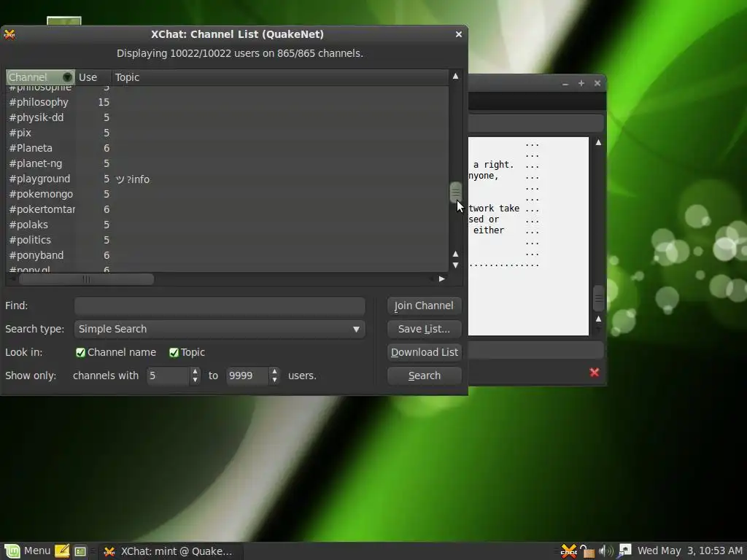Toggle the Topic checkbox
This screenshot has height=560, width=747.
pyautogui.click(x=174, y=352)
